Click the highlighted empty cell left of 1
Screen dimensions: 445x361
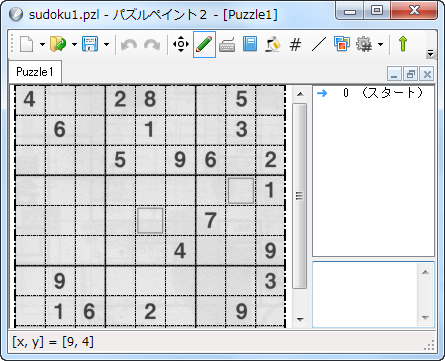(241, 190)
